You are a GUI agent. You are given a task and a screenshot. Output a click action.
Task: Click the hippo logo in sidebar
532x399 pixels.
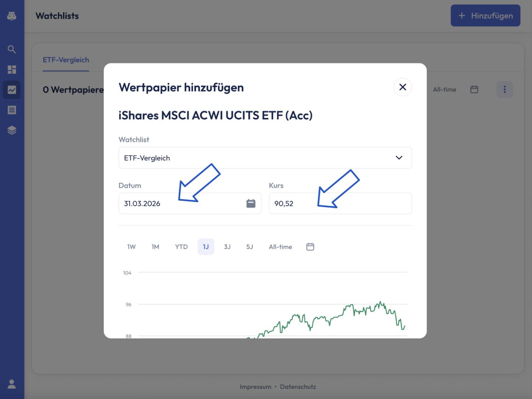[x=12, y=16]
